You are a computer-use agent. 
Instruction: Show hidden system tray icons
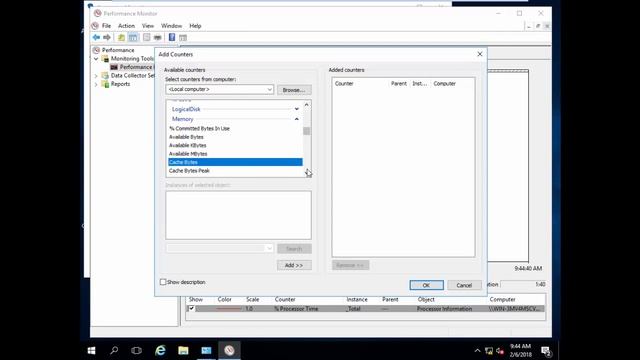point(477,351)
